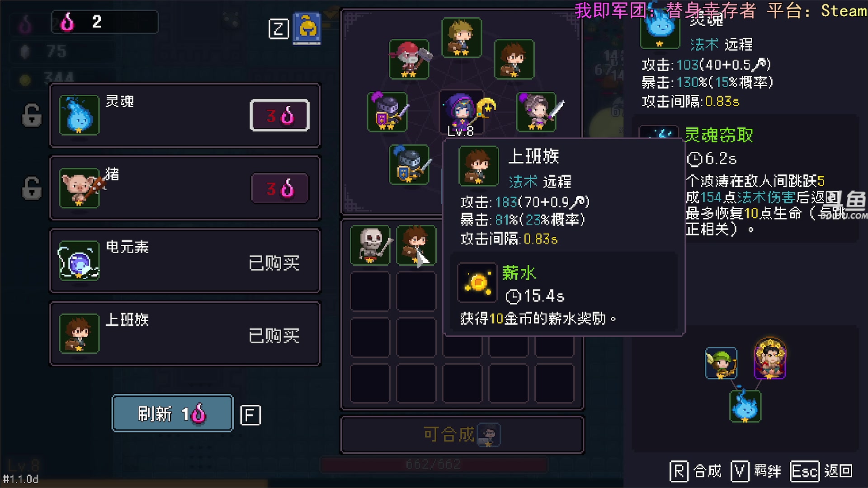
Task: Click the skeleton swordsman in the inventory
Action: (x=370, y=245)
